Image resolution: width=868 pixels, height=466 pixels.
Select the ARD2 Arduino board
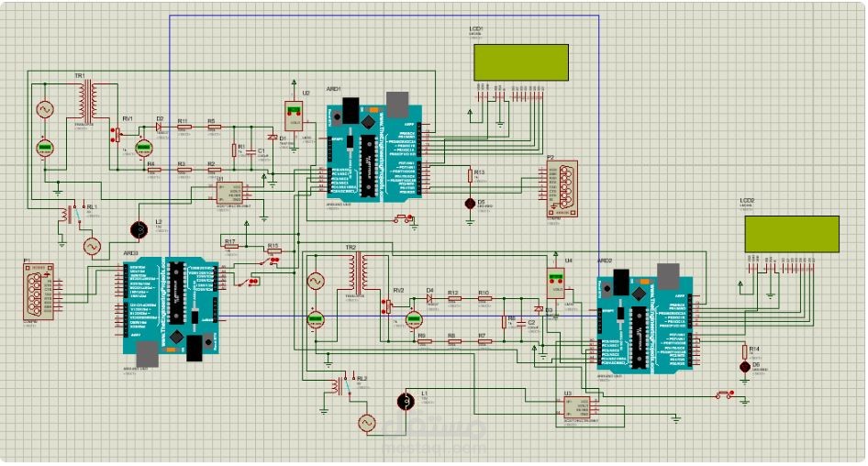(645, 318)
